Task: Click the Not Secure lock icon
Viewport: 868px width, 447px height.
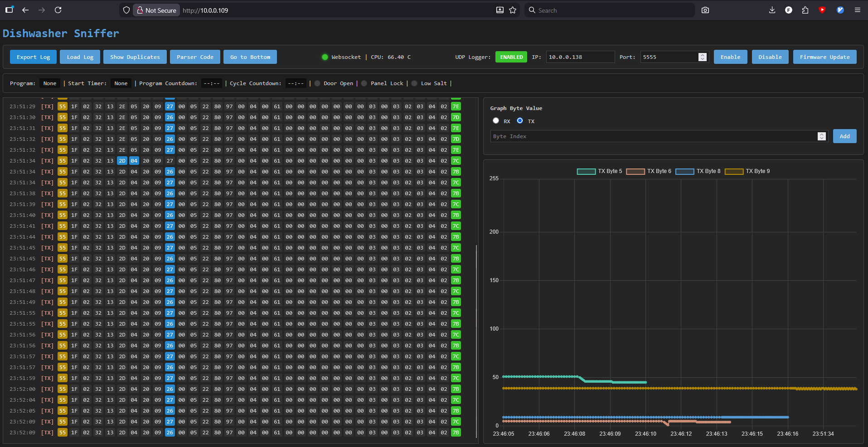Action: 140,10
